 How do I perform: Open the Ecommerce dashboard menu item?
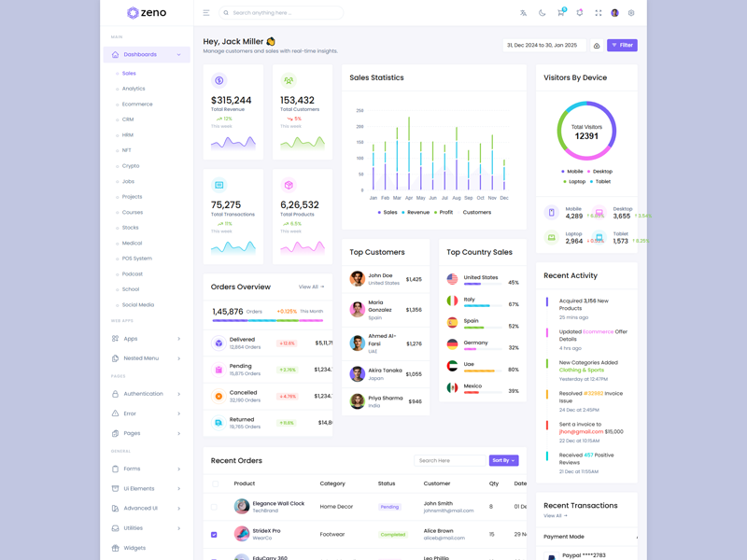(137, 105)
